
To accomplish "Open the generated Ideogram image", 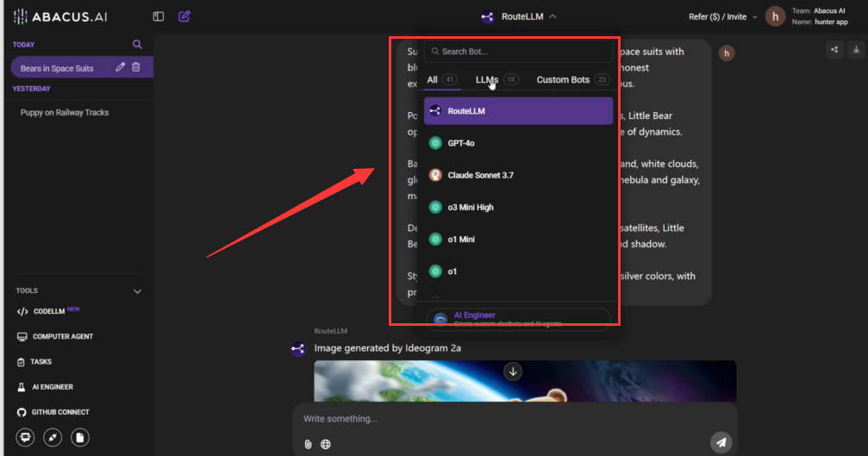I will [x=525, y=381].
